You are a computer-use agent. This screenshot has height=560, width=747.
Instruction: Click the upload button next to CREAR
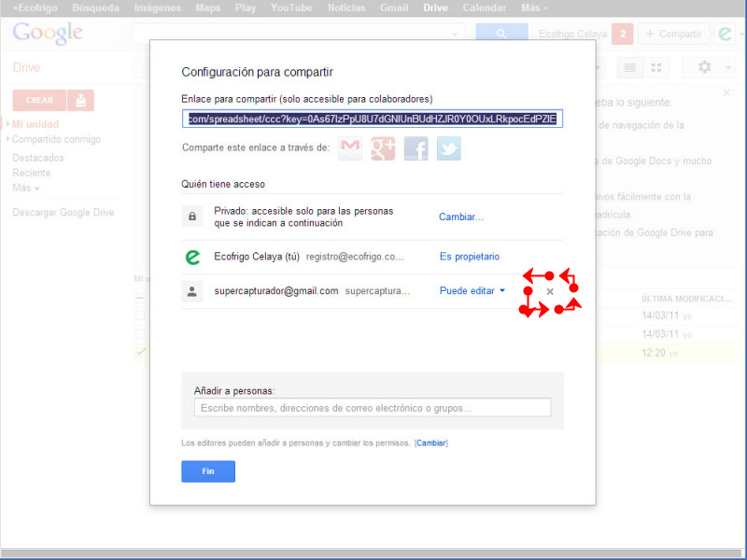pyautogui.click(x=81, y=101)
